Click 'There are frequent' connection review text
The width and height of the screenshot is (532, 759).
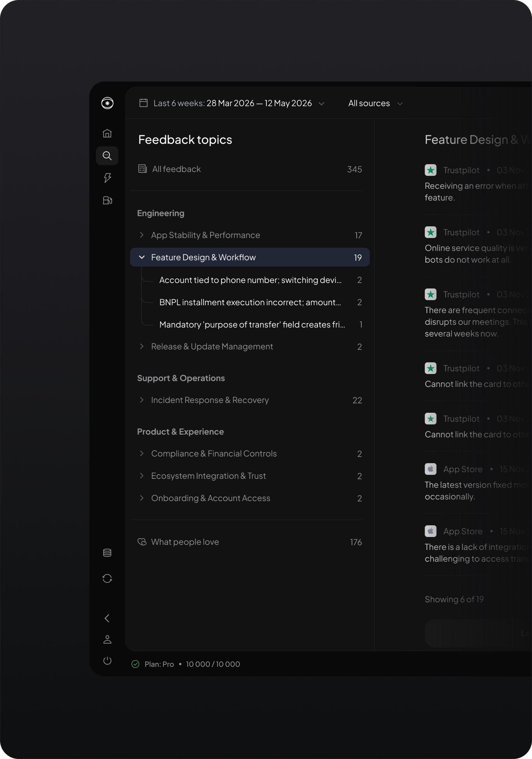[x=478, y=322]
